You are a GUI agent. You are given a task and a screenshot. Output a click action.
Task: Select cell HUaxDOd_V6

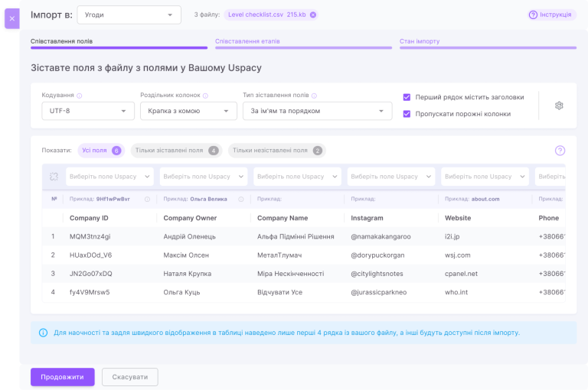pyautogui.click(x=91, y=255)
